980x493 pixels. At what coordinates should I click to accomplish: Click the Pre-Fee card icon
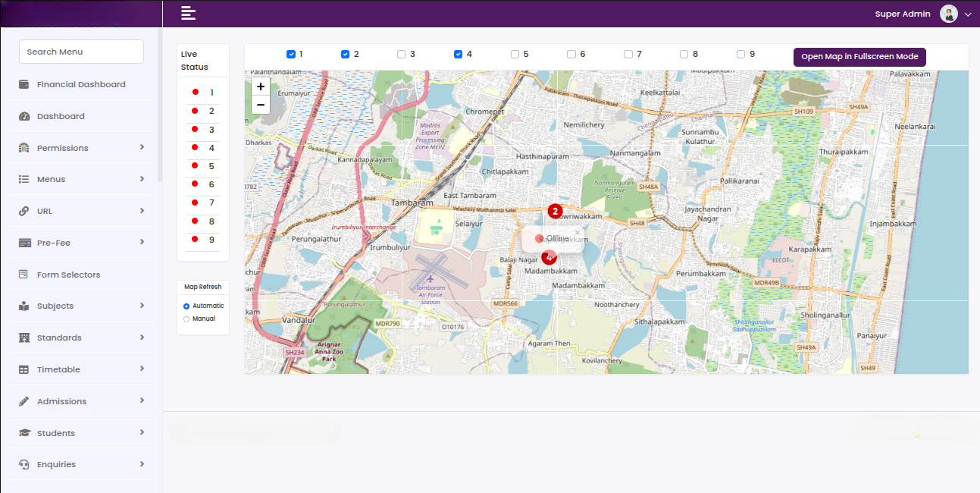23,243
